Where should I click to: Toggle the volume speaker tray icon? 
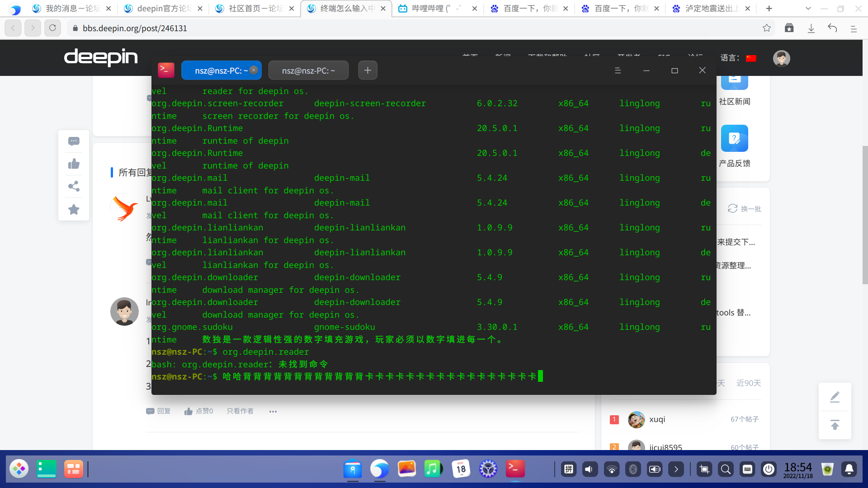pyautogui.click(x=589, y=469)
